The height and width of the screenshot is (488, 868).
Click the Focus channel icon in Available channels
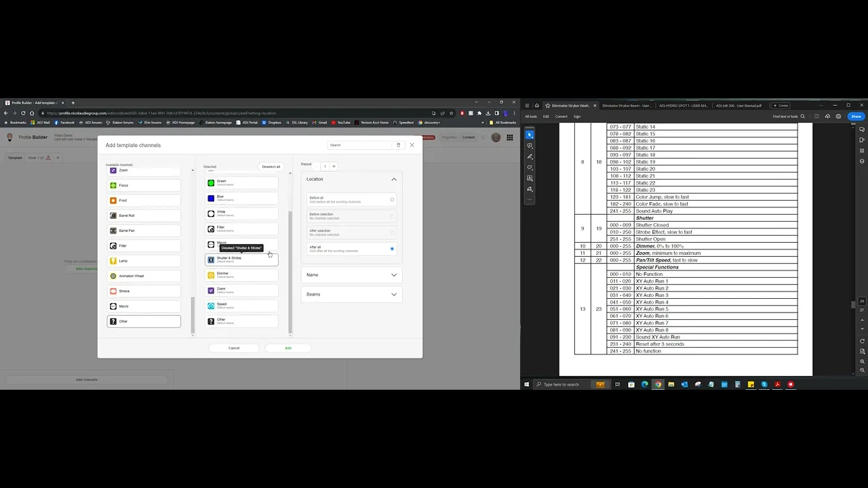click(113, 186)
